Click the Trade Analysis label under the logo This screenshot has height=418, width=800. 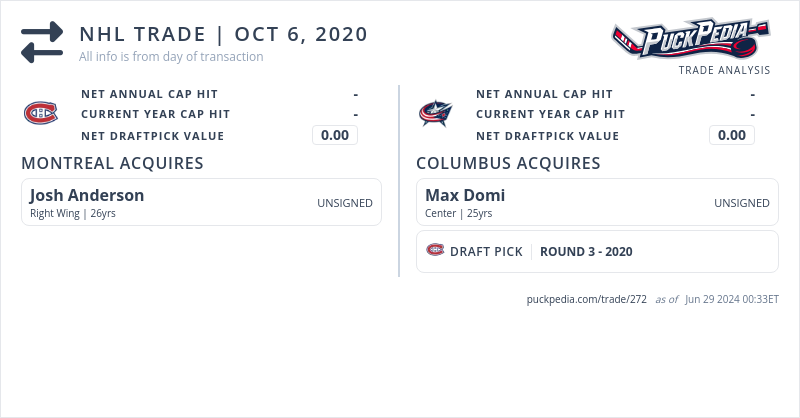[x=724, y=70]
